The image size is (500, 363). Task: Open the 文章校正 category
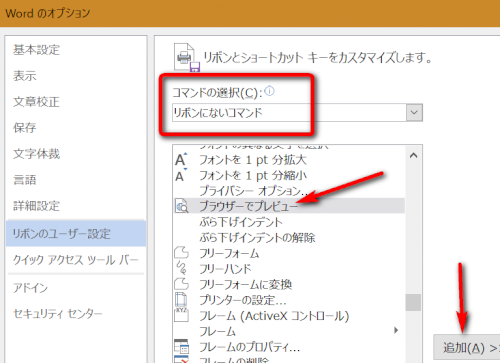click(36, 102)
